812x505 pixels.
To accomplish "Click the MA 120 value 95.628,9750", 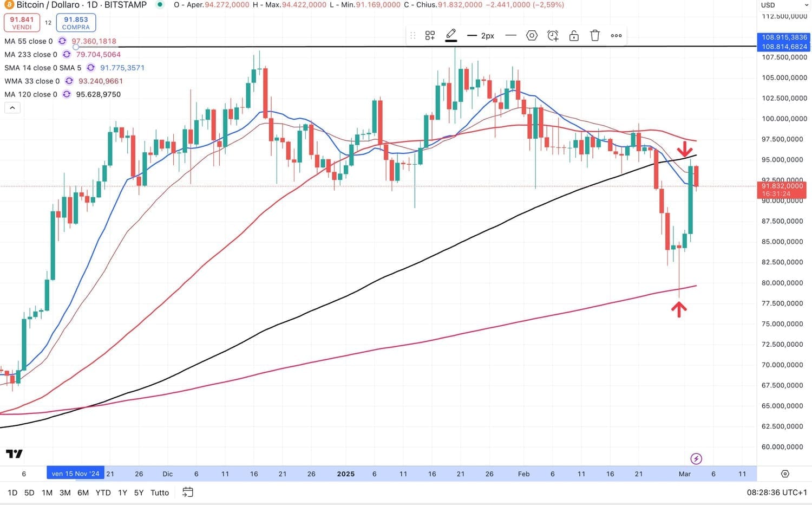I will click(99, 94).
